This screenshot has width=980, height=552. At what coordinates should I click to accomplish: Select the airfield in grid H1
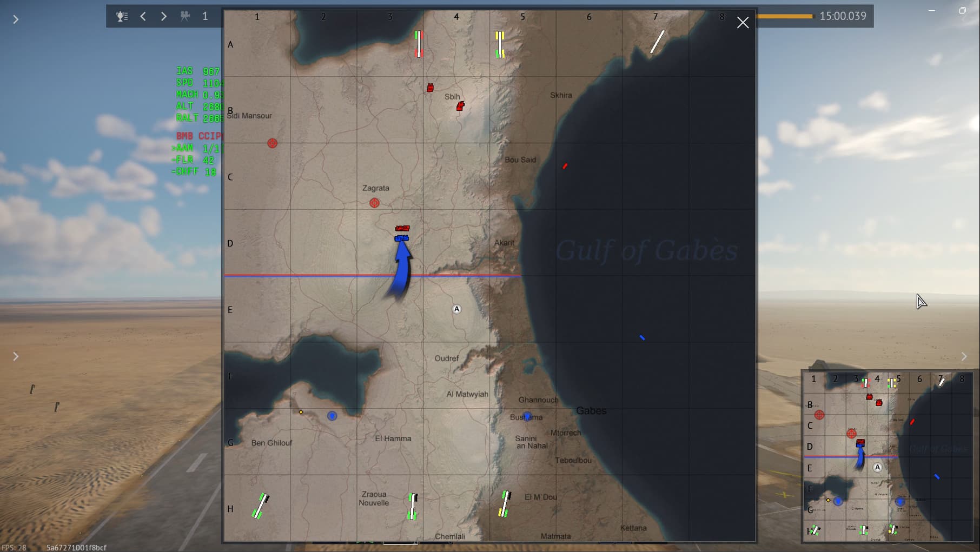(261, 506)
